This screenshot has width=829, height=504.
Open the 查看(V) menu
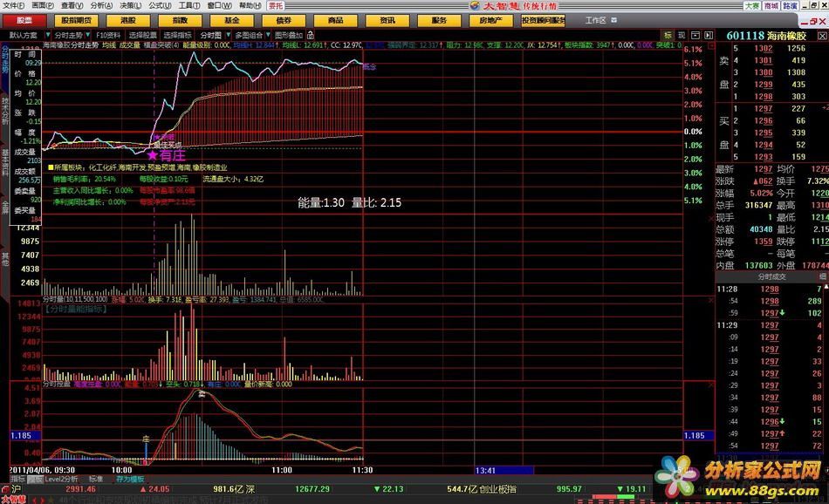point(72,5)
